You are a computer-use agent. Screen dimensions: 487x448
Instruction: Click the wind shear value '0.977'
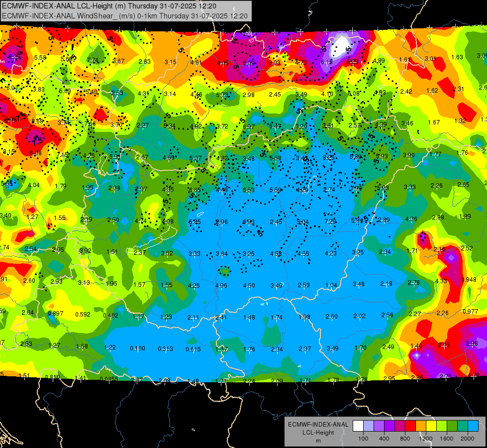coord(471,312)
